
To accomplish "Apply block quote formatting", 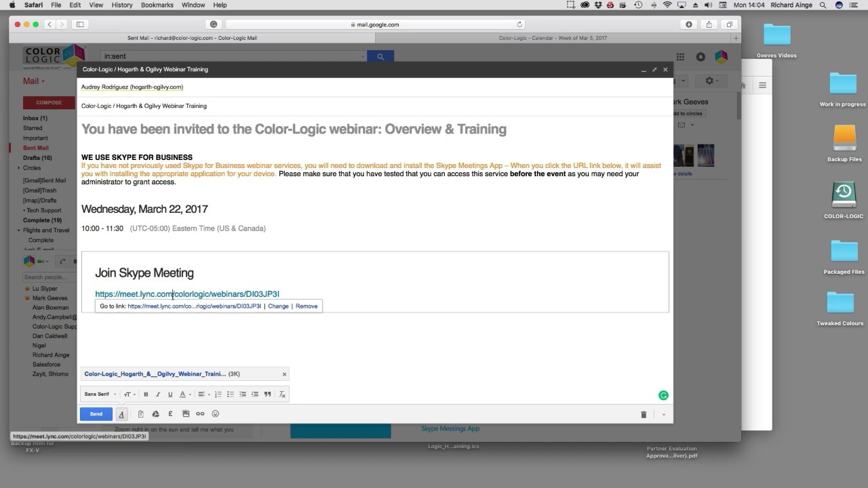I will coord(267,394).
